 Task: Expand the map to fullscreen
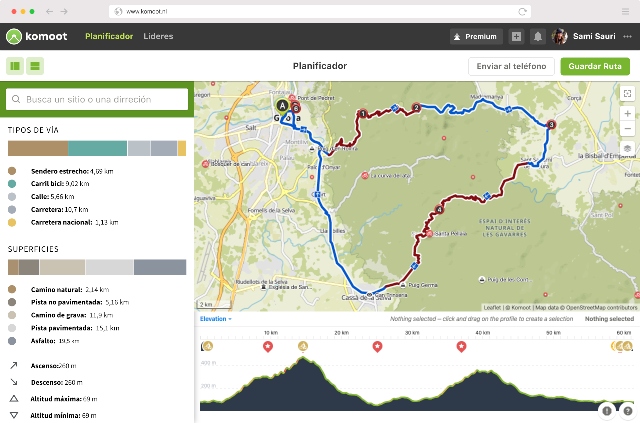pos(627,93)
